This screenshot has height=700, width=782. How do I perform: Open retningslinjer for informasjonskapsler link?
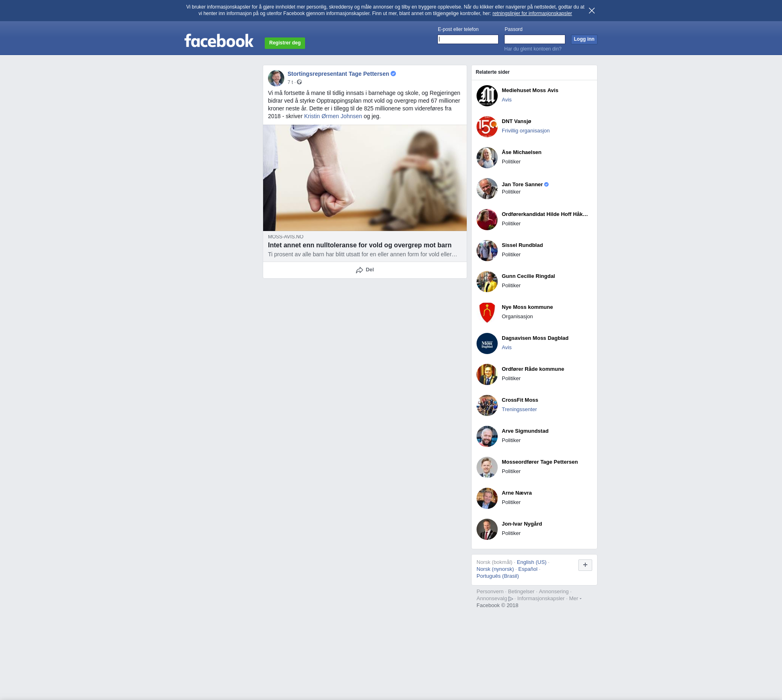click(x=532, y=13)
